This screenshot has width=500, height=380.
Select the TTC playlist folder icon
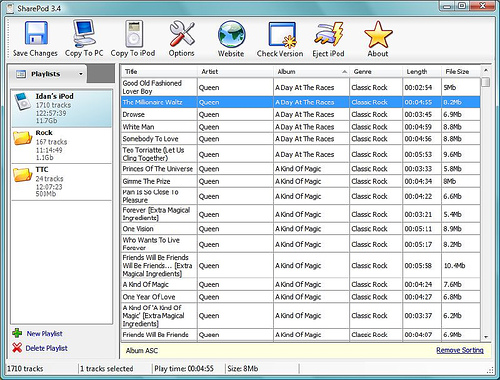click(x=23, y=175)
